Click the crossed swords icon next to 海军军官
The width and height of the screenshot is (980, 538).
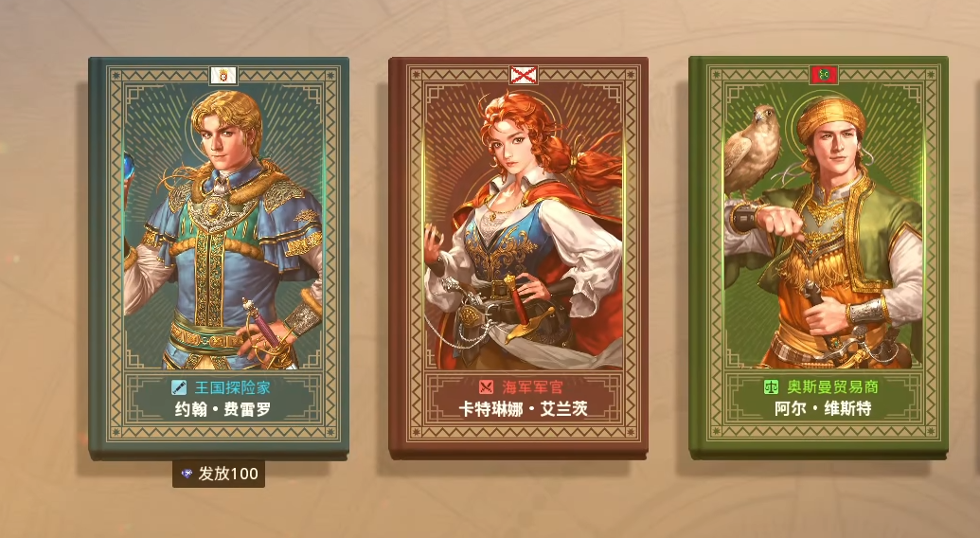point(487,387)
